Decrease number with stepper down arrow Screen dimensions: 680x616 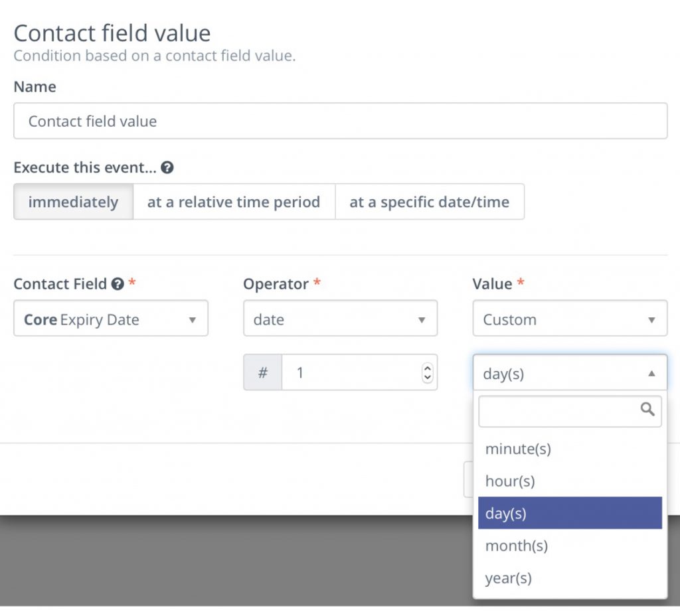click(x=427, y=377)
